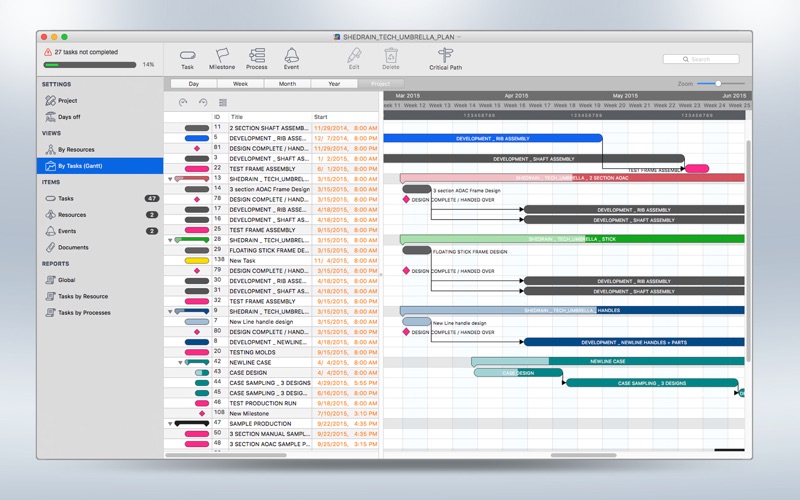
Task: Click start date '7/10/2015, 3:10 PM'
Action: (x=347, y=414)
